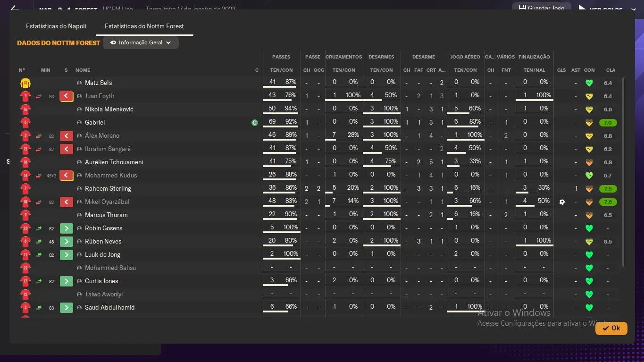644x362 pixels.
Task: Switch to Estatísticas do Napoli tab
Action: 56,26
